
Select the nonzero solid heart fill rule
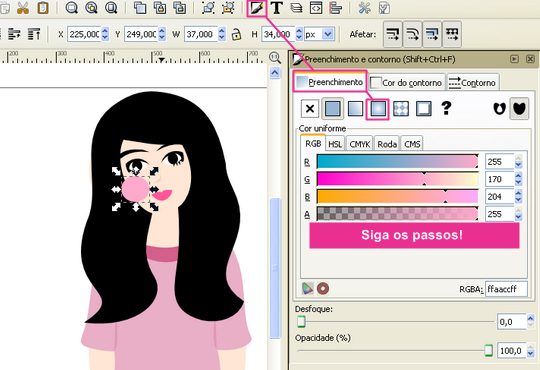click(519, 109)
